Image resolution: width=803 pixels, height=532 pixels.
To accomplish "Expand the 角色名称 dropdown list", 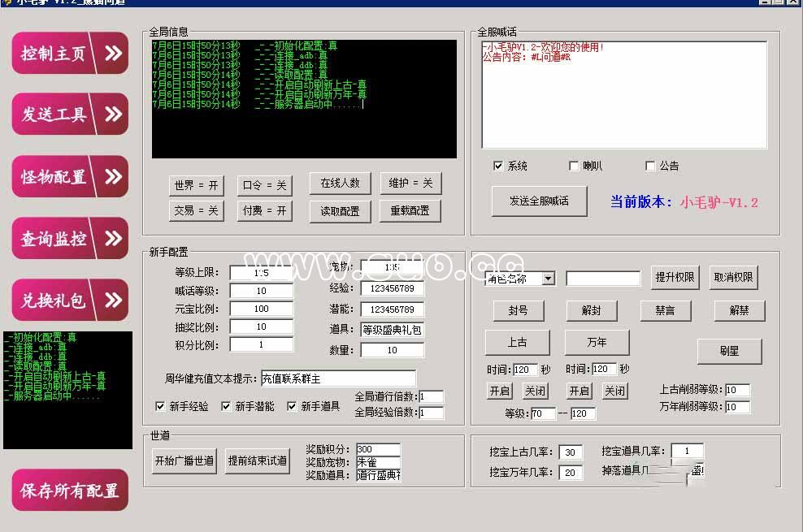I will click(548, 279).
